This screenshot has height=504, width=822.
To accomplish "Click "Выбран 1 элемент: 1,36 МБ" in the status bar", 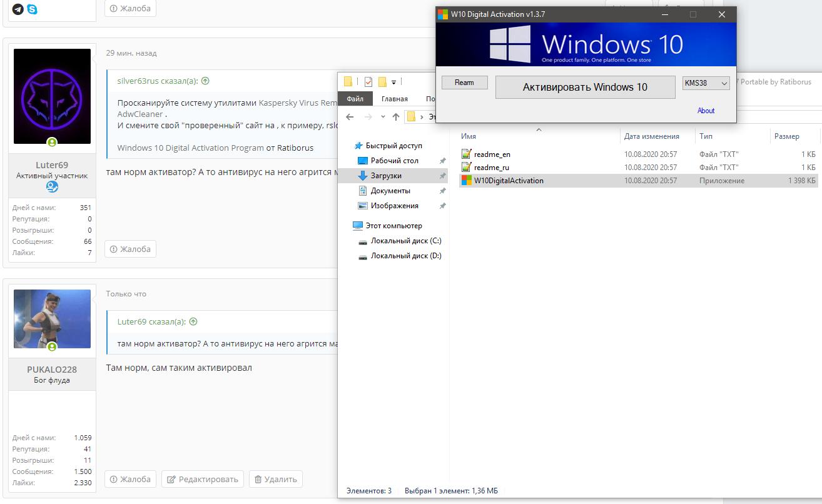I will tap(452, 491).
